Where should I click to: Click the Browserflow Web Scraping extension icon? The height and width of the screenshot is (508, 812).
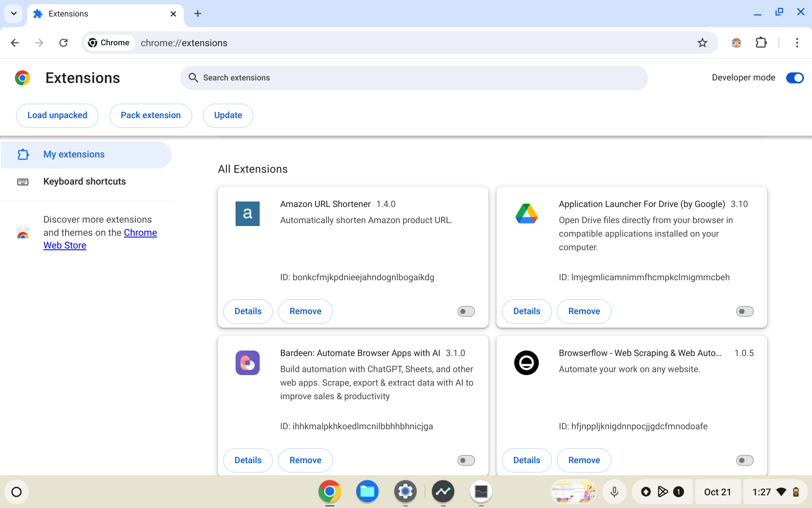pyautogui.click(x=527, y=362)
